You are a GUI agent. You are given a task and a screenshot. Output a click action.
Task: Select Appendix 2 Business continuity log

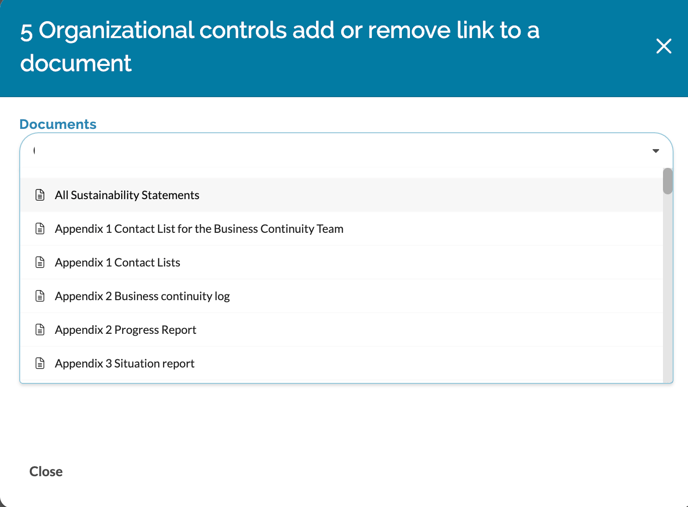[x=142, y=296]
